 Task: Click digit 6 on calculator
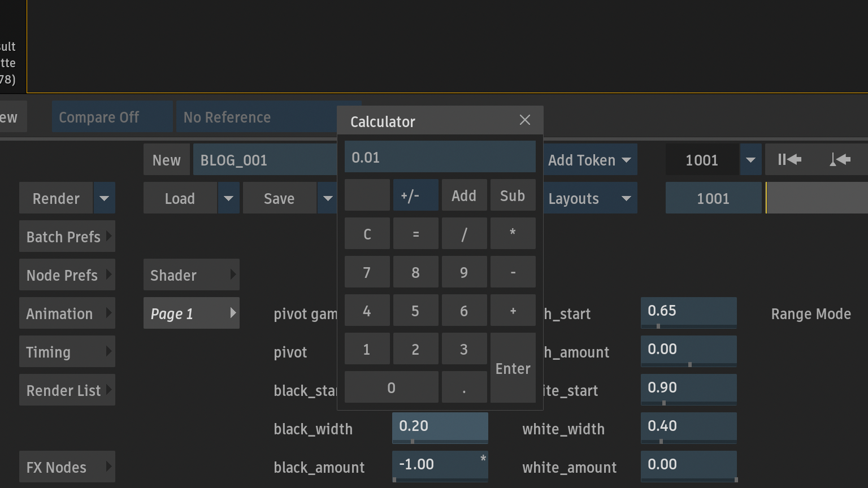point(465,311)
